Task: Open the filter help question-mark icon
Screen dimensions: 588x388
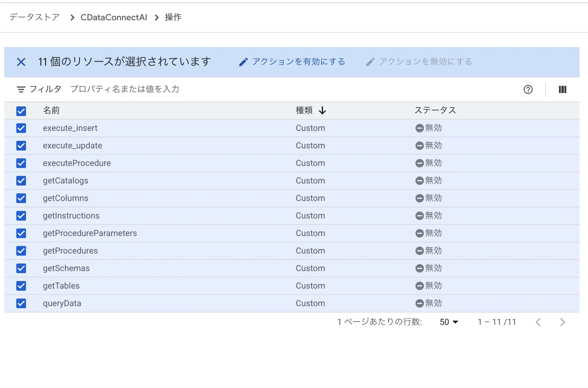Action: pyautogui.click(x=528, y=89)
